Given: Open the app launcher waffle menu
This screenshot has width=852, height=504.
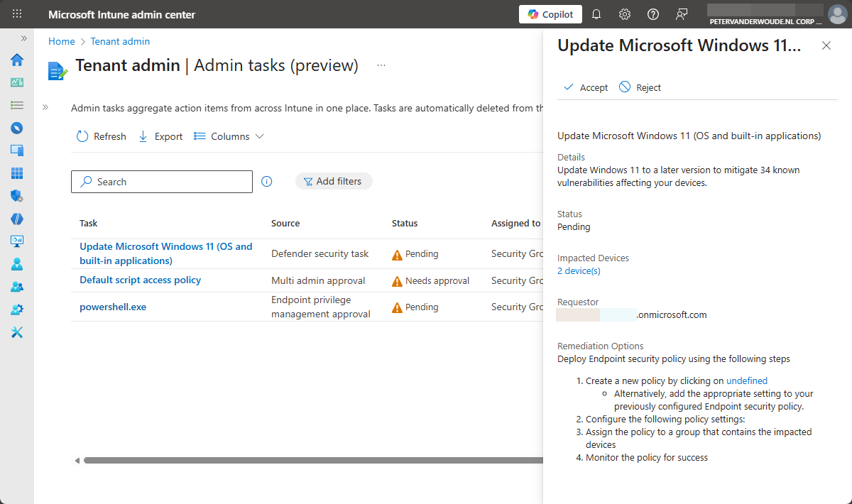Looking at the screenshot, I should 17,14.
